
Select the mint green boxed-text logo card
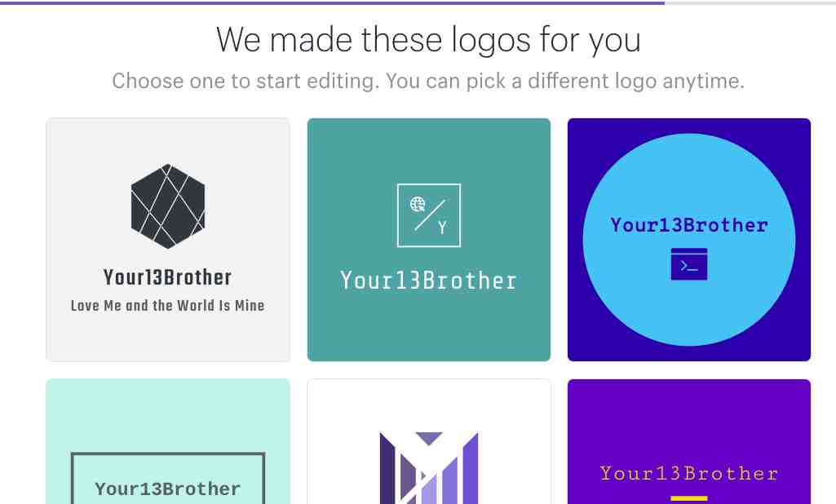point(168,441)
